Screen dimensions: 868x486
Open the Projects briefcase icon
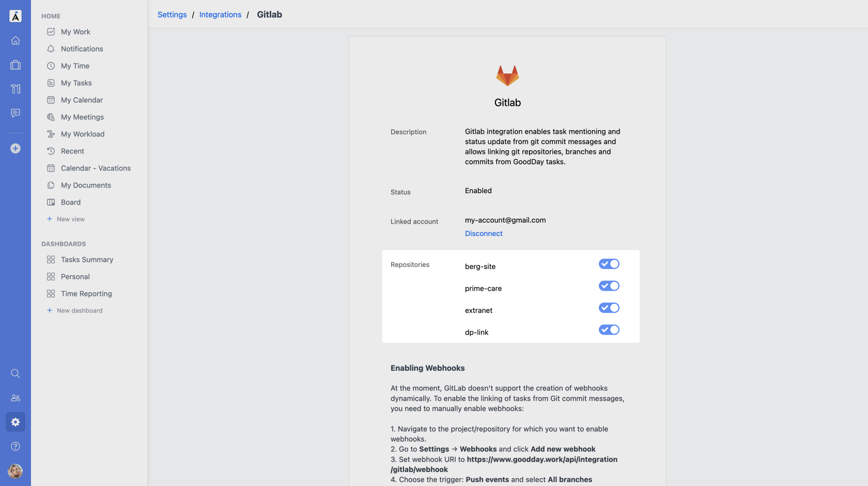click(x=16, y=65)
